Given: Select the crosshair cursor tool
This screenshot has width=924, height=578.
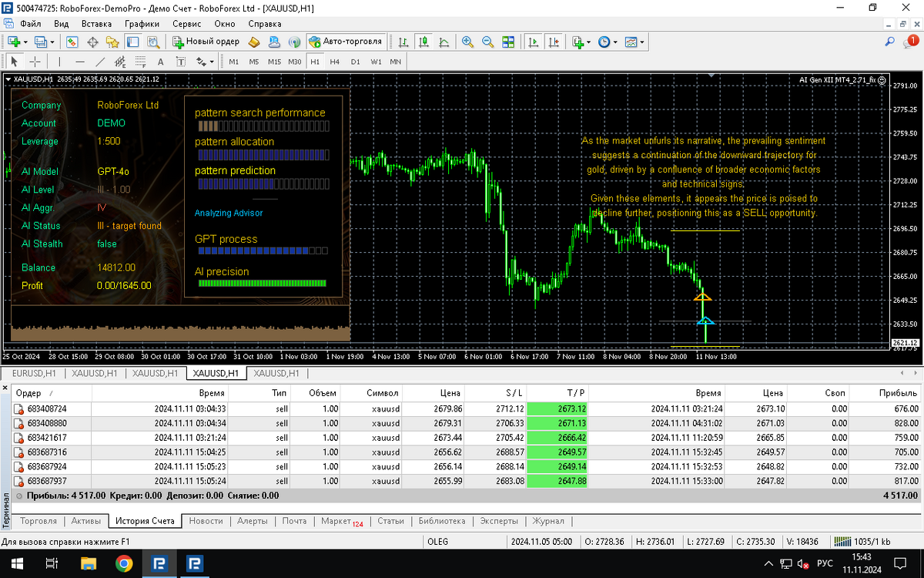Looking at the screenshot, I should [x=35, y=62].
